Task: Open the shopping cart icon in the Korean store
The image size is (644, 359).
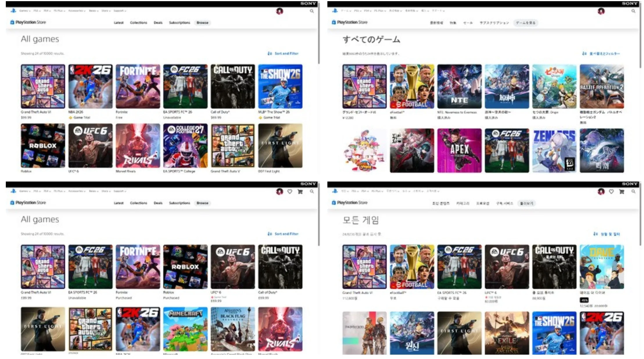Action: (622, 191)
